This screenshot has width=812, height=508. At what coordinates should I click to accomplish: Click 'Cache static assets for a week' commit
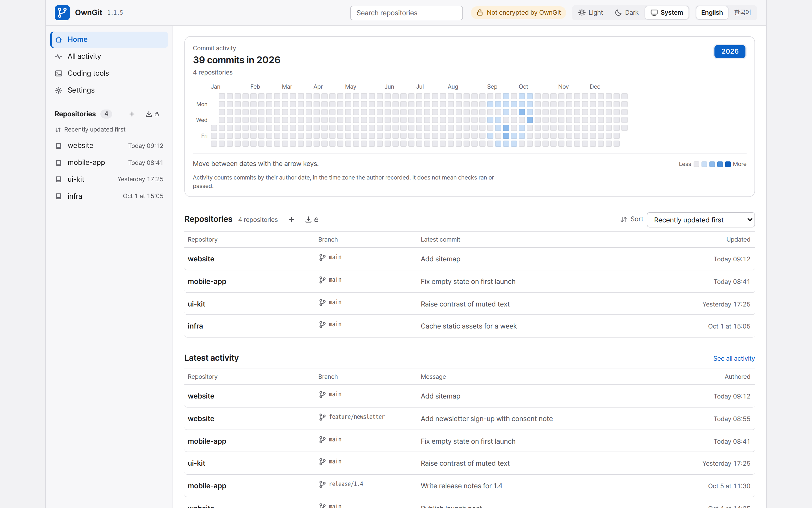(x=468, y=326)
